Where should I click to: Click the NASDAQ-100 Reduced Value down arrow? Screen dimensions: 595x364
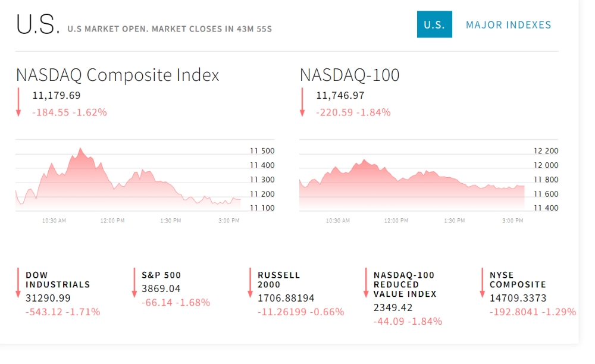(366, 283)
